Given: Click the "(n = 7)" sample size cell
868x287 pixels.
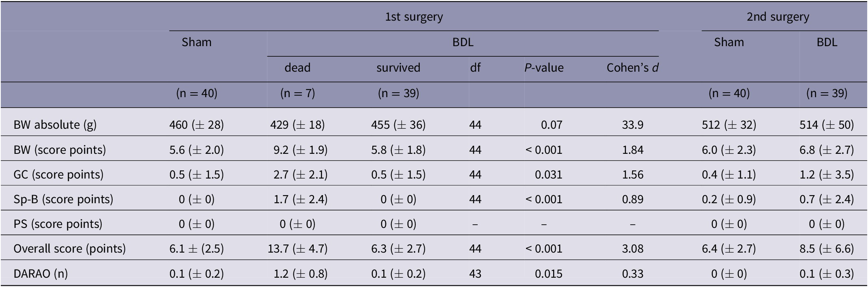Looking at the screenshot, I should pos(297,94).
